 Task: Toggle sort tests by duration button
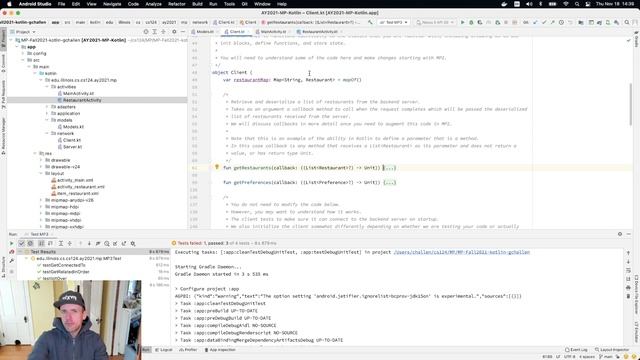50,243
